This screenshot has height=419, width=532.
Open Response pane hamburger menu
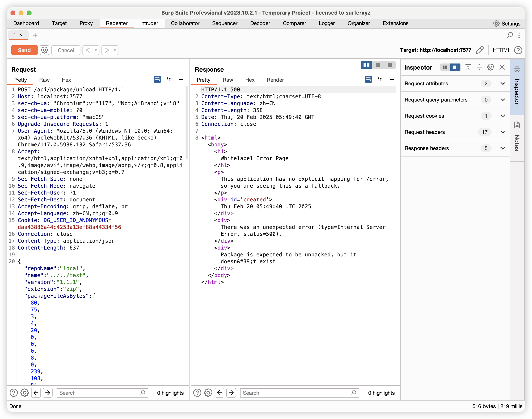392,79
